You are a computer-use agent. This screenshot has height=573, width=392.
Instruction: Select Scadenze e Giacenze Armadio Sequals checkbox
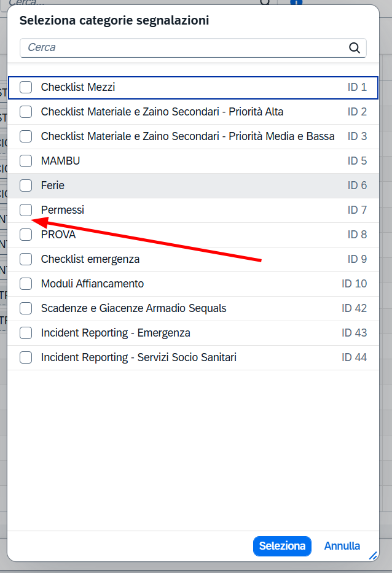tap(26, 308)
